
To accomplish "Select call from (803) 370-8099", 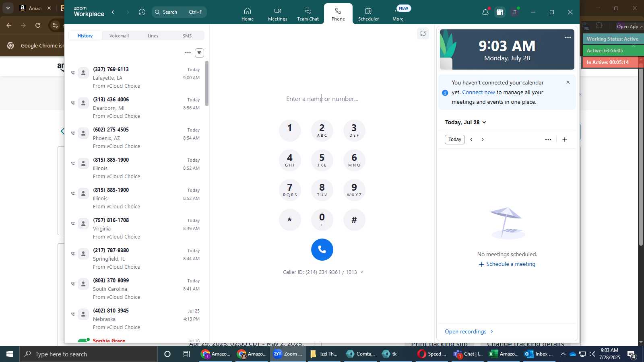I will 136,289.
